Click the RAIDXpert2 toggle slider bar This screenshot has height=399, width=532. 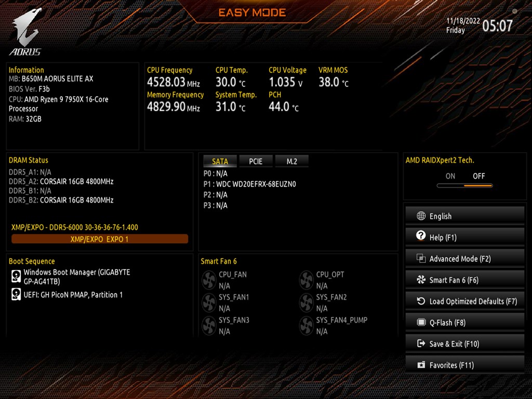[x=464, y=185]
